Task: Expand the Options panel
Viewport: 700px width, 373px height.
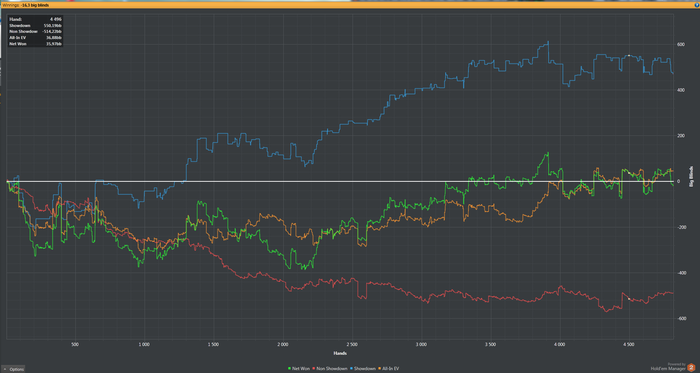Action: point(13,369)
